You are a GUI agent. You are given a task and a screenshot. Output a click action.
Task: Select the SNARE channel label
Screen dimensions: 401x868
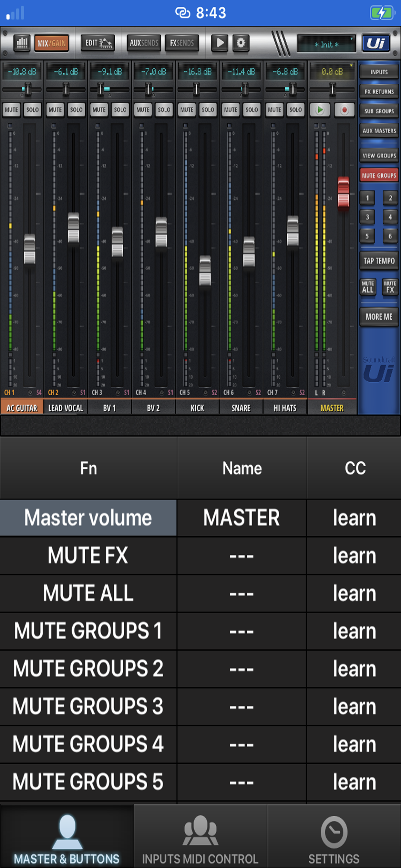point(241,408)
